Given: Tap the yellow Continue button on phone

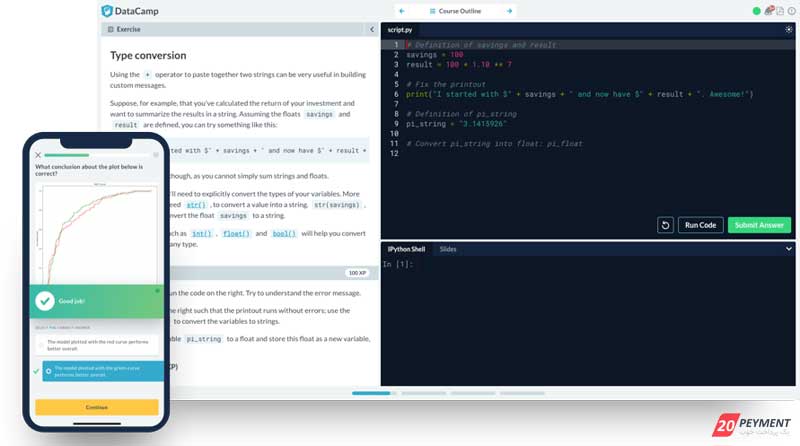Looking at the screenshot, I should click(97, 407).
